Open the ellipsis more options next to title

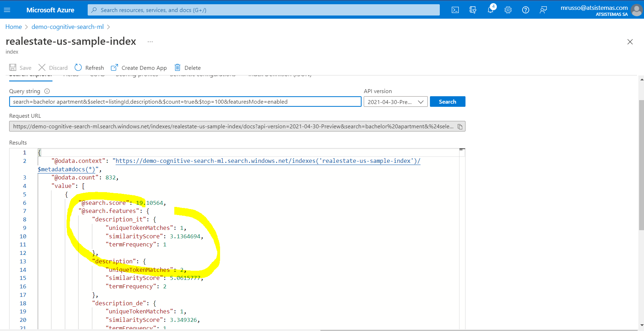pyautogui.click(x=150, y=42)
